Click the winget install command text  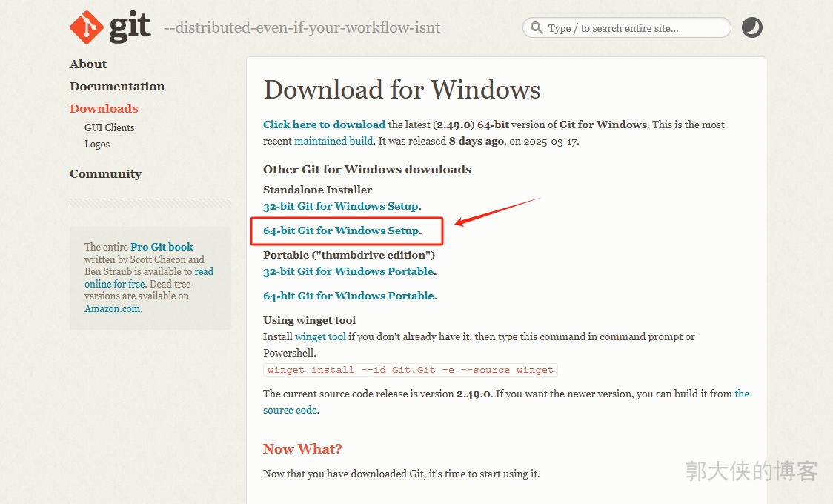(410, 370)
